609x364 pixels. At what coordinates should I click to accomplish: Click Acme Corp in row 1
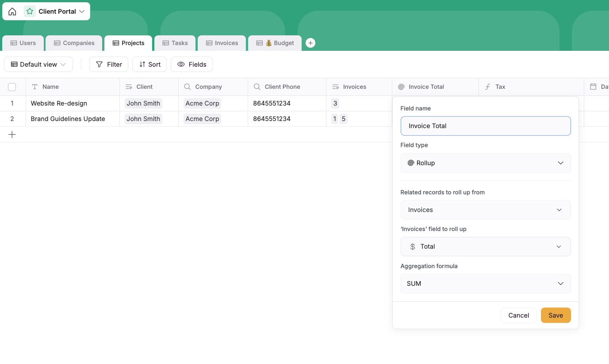tap(202, 103)
